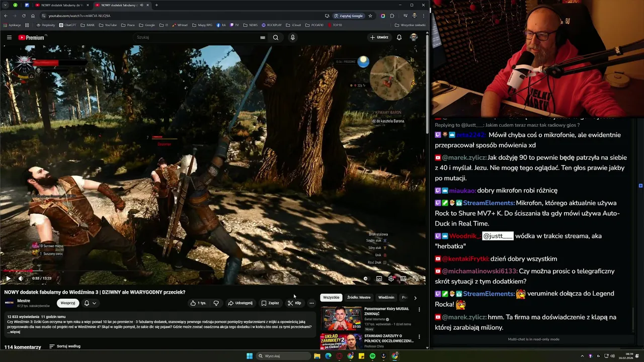
Task: Open Sortuj według comment sorting
Action: [x=65, y=346]
